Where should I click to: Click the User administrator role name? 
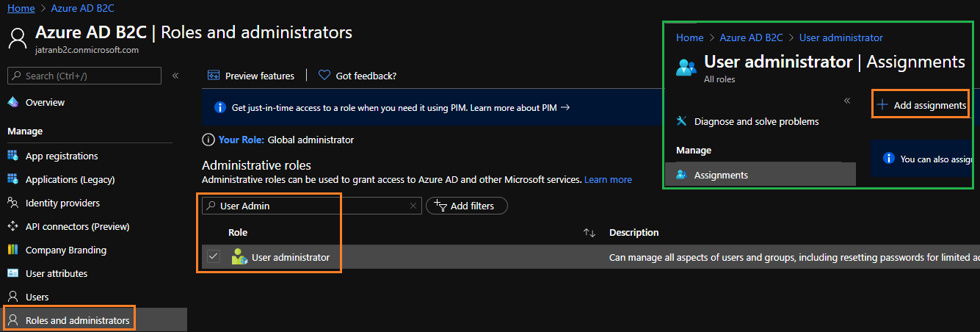point(291,257)
